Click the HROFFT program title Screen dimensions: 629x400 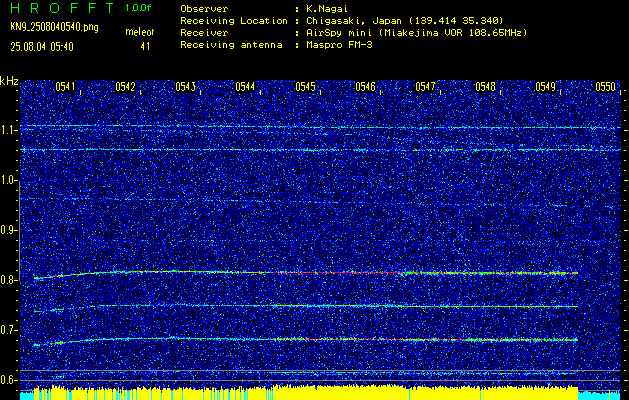[x=62, y=8]
